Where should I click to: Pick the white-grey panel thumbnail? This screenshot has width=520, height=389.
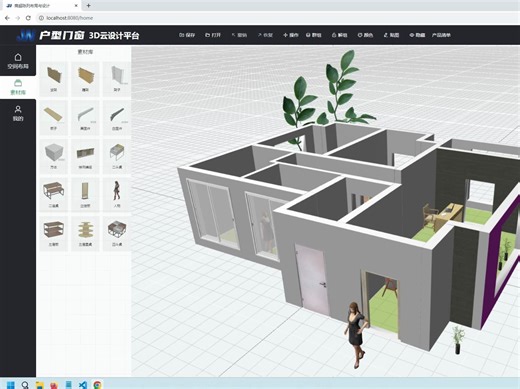pyautogui.click(x=117, y=79)
